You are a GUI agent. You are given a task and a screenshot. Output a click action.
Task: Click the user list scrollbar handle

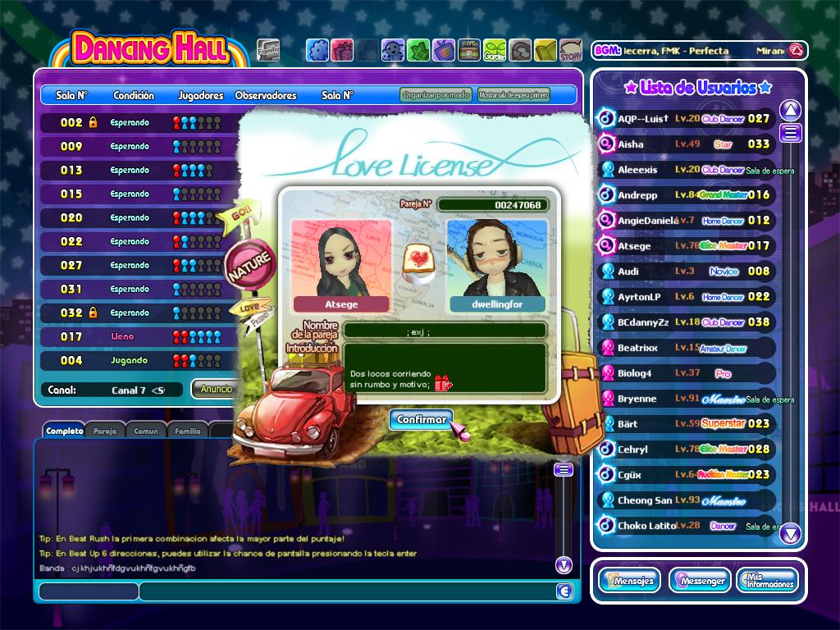point(791,132)
